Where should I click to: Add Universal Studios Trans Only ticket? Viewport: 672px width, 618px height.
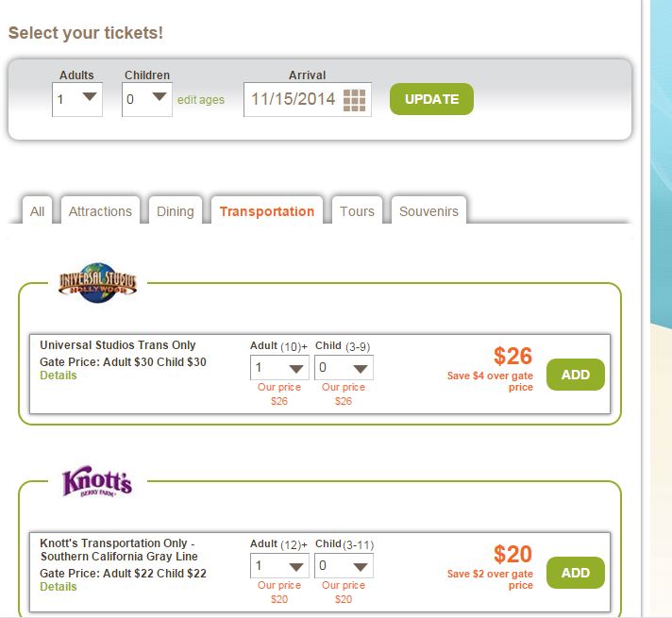point(575,375)
